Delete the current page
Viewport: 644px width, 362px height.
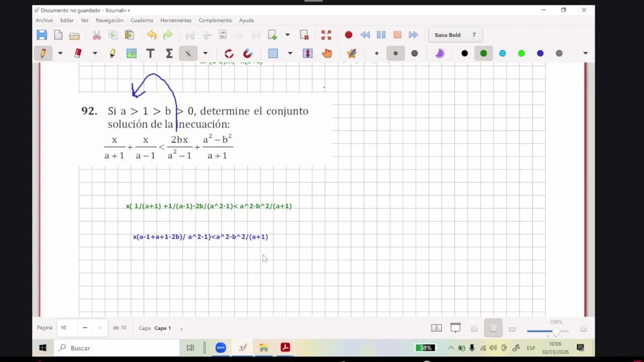(x=304, y=35)
